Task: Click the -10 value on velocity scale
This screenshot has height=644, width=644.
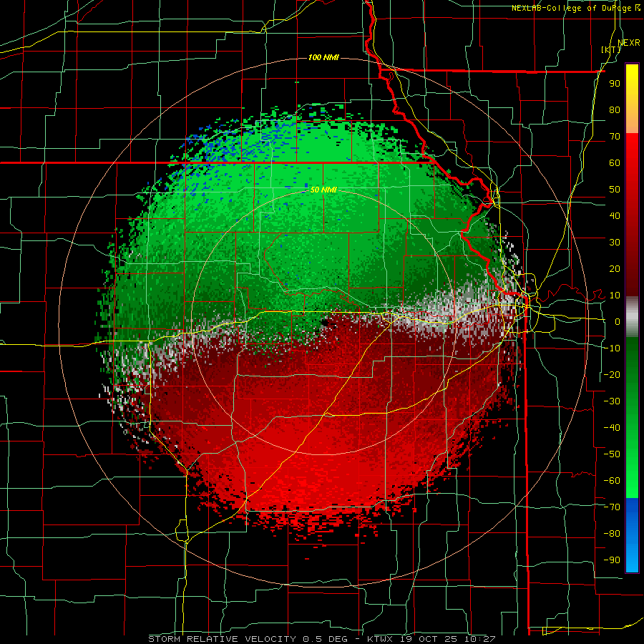Action: click(612, 348)
